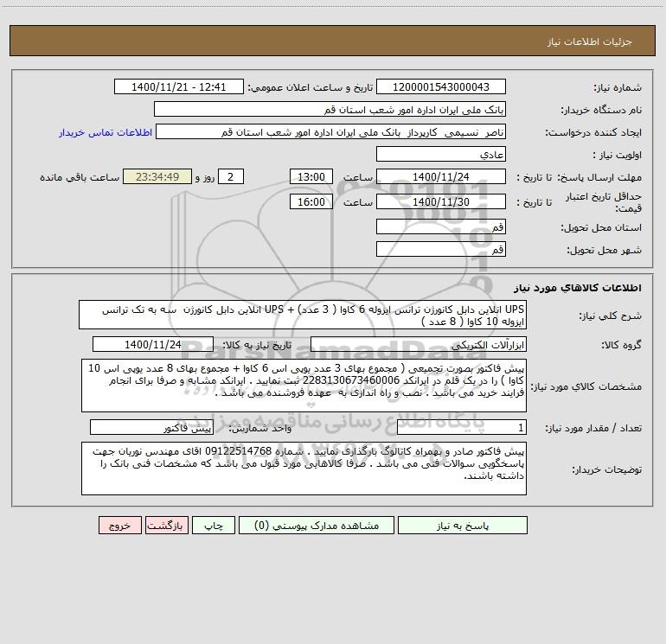The width and height of the screenshot is (666, 644).
Task: Click the buyer notes text area
Action: (304, 469)
